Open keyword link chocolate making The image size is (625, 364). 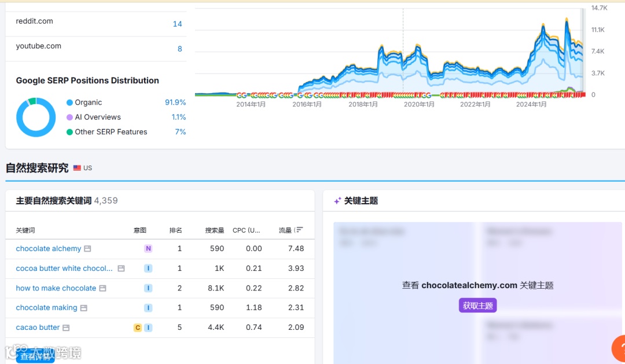[46, 307]
